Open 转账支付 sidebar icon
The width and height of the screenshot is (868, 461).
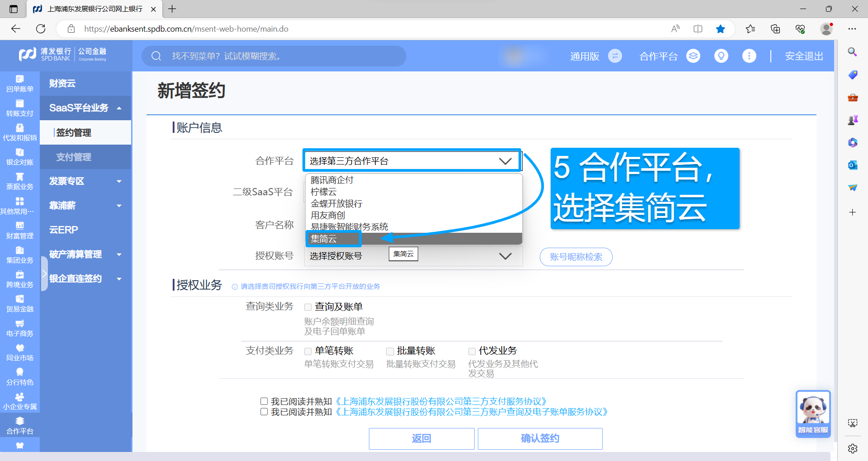coord(20,108)
